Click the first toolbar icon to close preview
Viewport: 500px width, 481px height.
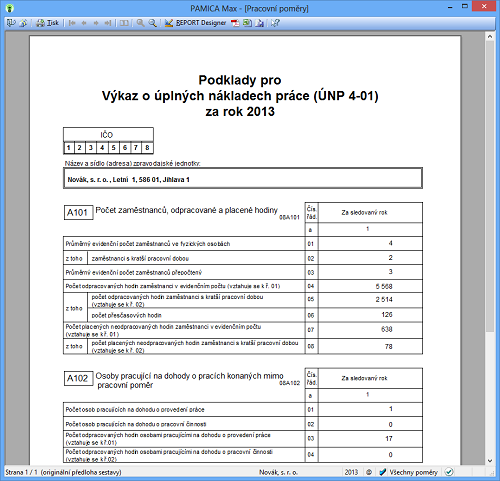tap(11, 23)
